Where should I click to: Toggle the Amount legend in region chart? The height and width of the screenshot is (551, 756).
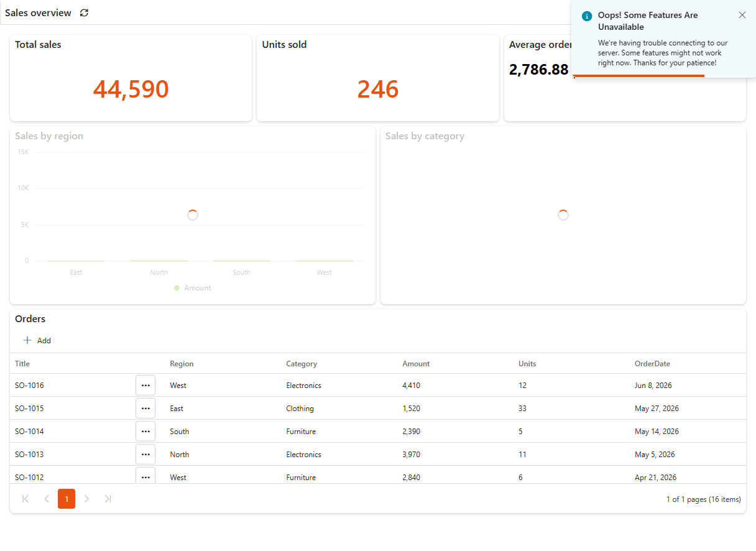tap(193, 288)
